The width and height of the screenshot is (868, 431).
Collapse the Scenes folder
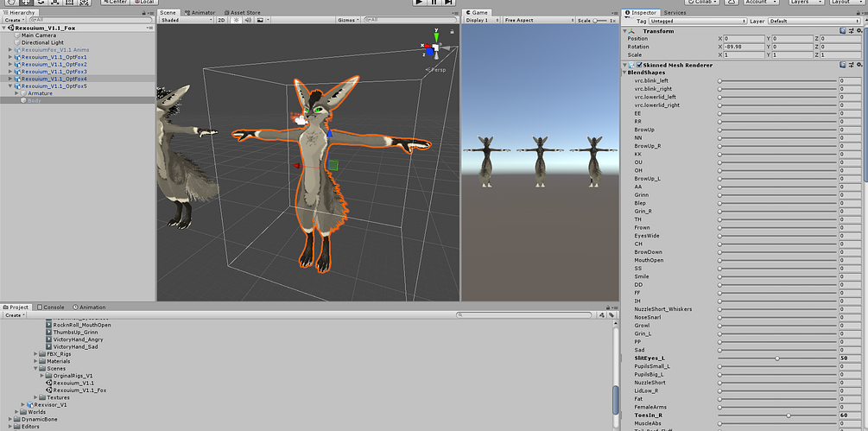tap(36, 369)
